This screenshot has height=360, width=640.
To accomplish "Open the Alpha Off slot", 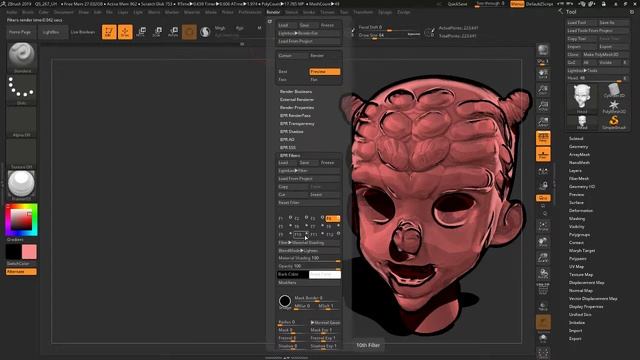I will tap(22, 122).
